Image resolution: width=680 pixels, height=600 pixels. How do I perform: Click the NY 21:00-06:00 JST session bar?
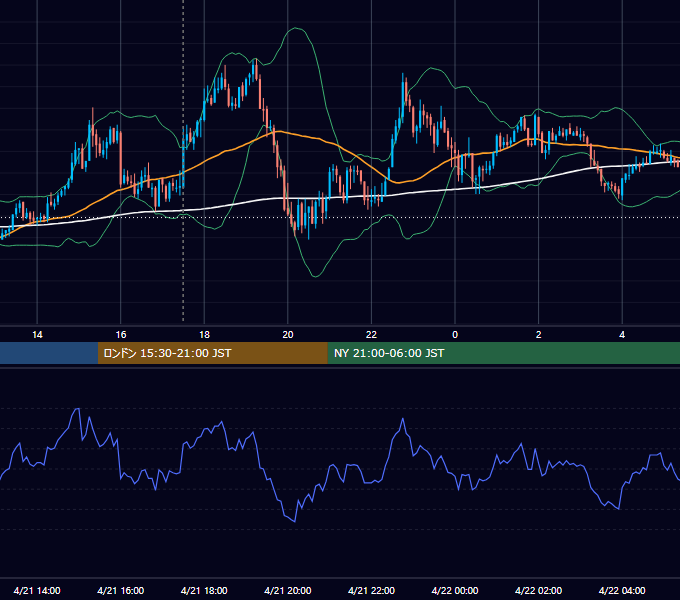tap(503, 353)
